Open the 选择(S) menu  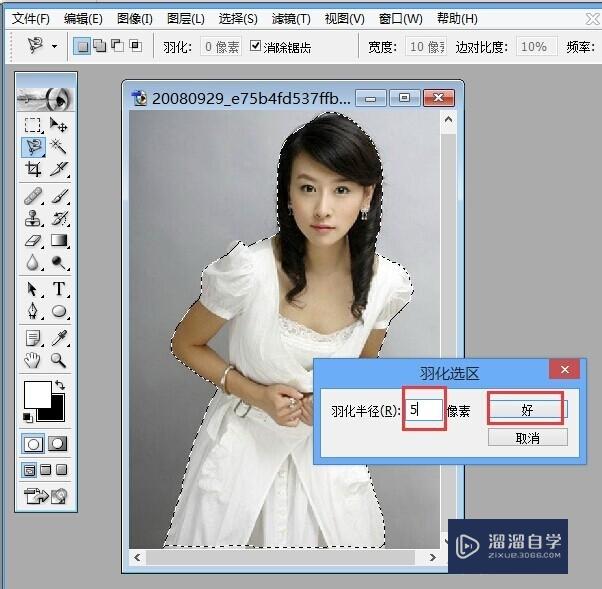click(238, 18)
